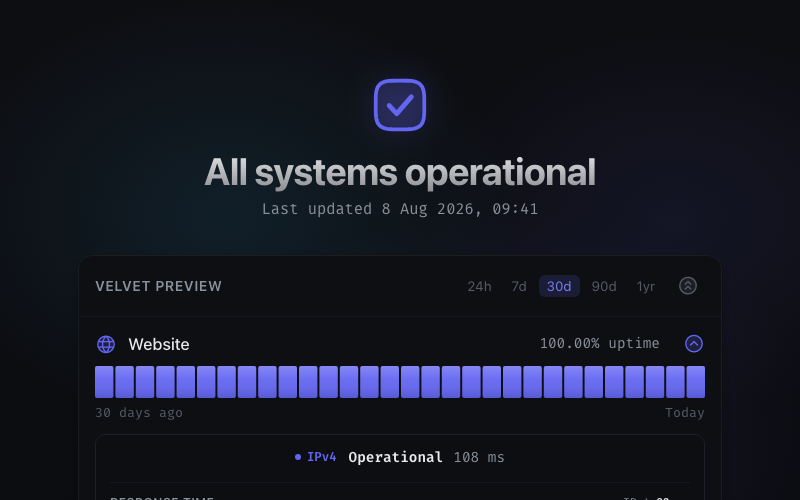The image size is (800, 500).
Task: Select the 30d time range
Action: [559, 286]
